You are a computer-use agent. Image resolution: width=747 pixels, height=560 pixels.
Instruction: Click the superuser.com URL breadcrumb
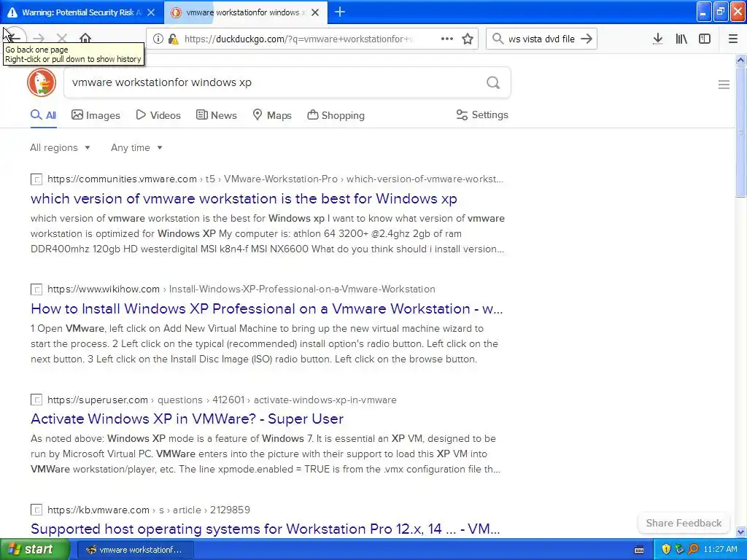[x=98, y=400]
